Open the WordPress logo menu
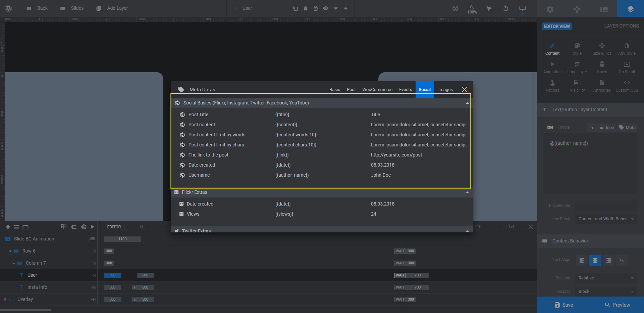The width and height of the screenshot is (644, 313). pyautogui.click(x=9, y=8)
